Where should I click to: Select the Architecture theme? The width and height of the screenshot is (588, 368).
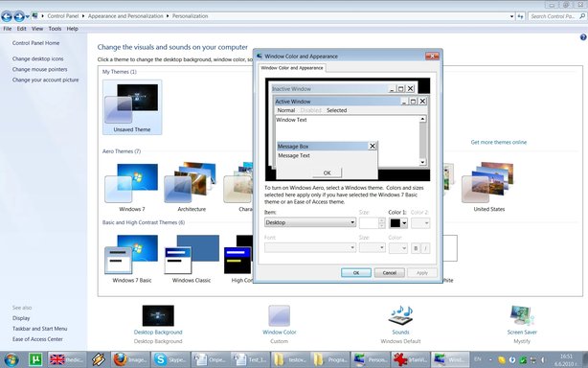pyautogui.click(x=192, y=188)
